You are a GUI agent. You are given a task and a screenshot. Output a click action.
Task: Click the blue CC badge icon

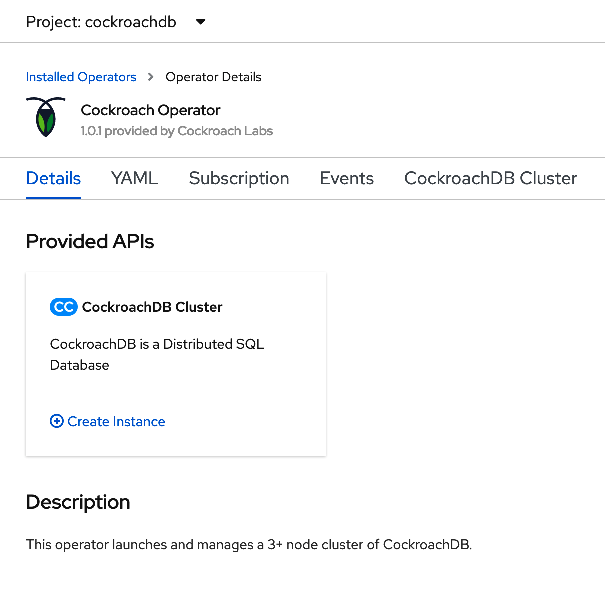(63, 307)
